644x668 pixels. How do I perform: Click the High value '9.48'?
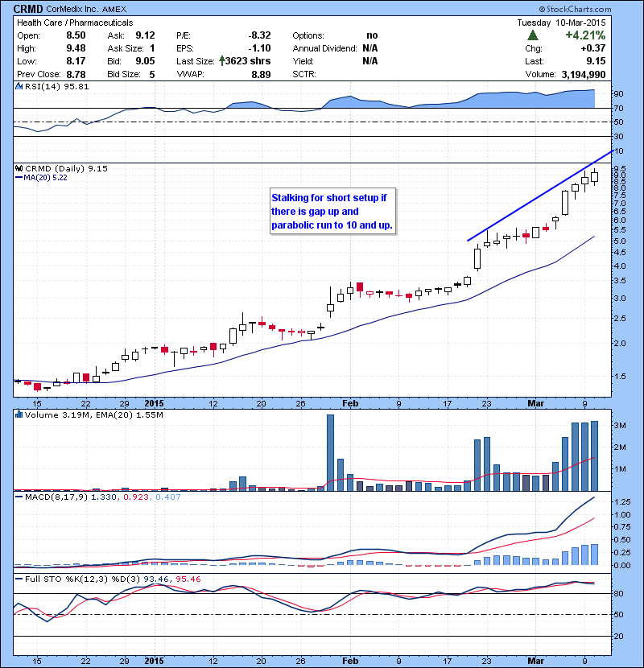pos(76,48)
